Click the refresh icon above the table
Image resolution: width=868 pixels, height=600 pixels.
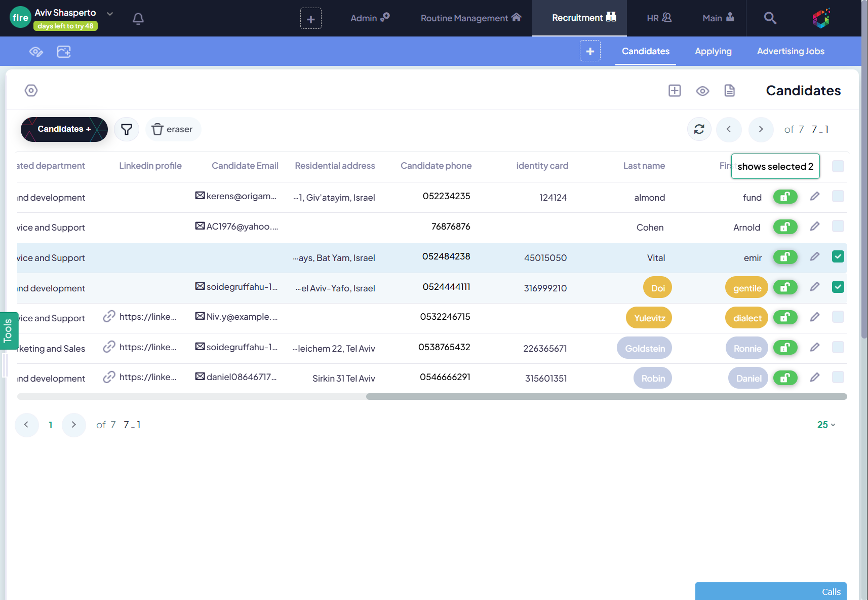point(699,129)
